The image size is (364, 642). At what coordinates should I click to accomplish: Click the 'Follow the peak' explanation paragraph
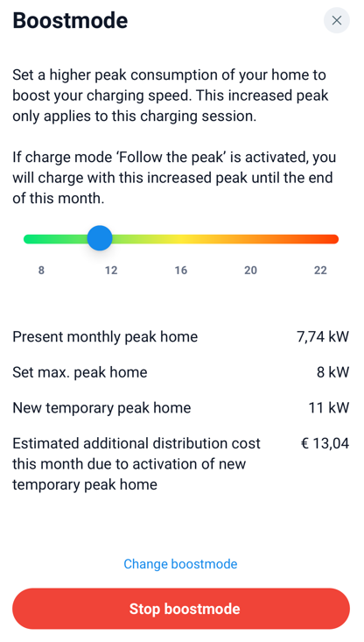point(174,178)
